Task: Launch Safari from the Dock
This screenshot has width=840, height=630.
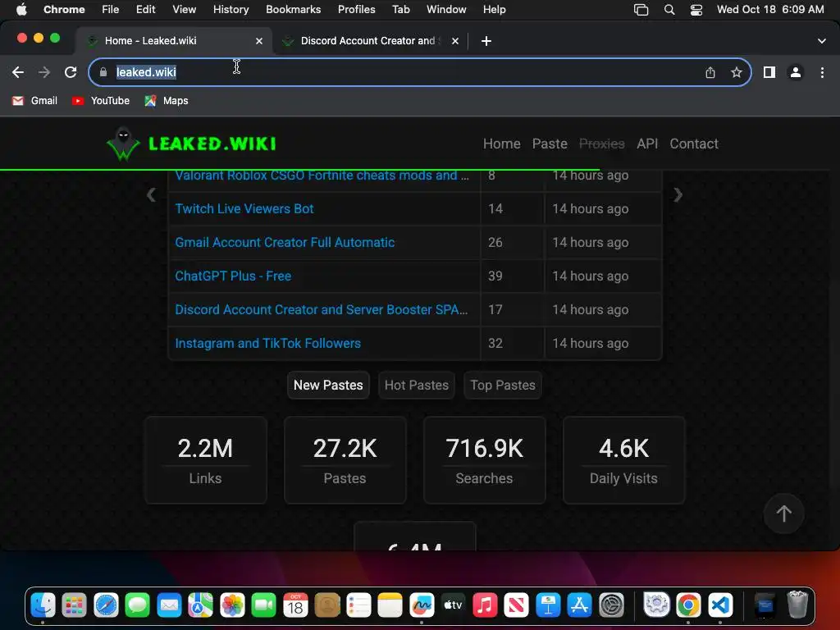Action: point(106,606)
